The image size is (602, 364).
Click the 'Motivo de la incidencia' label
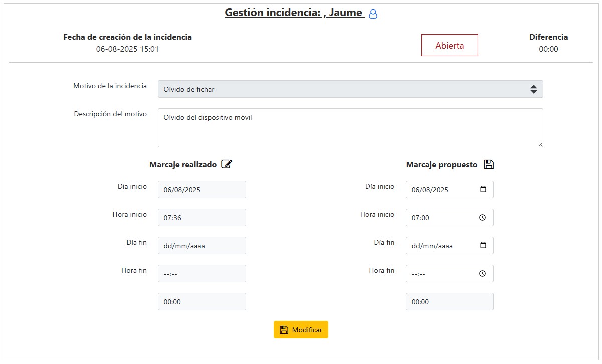110,86
